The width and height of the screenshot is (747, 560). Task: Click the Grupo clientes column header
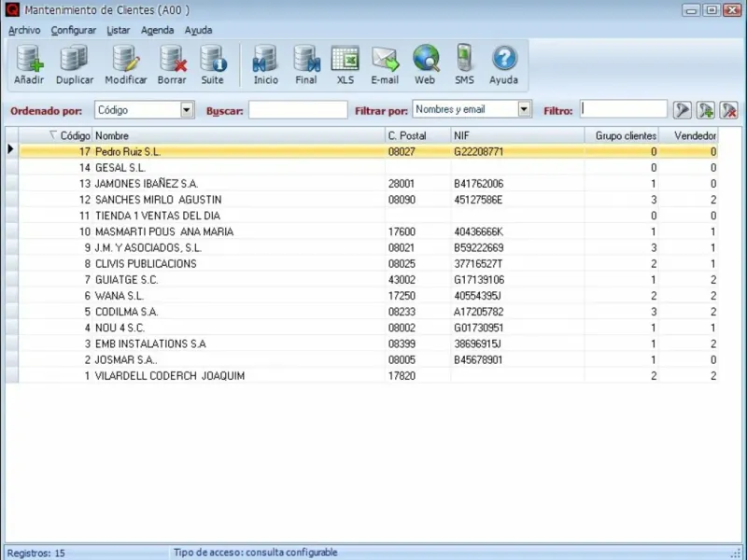pos(622,135)
